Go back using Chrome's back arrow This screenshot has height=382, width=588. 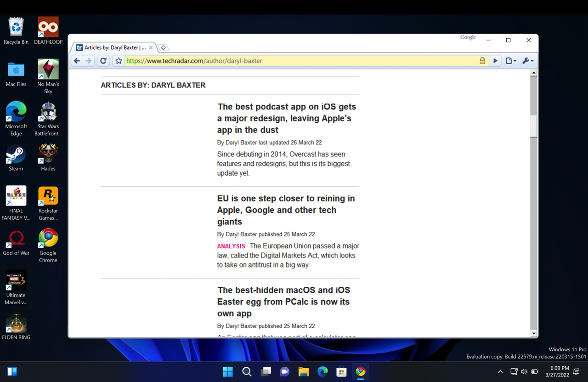pos(77,61)
